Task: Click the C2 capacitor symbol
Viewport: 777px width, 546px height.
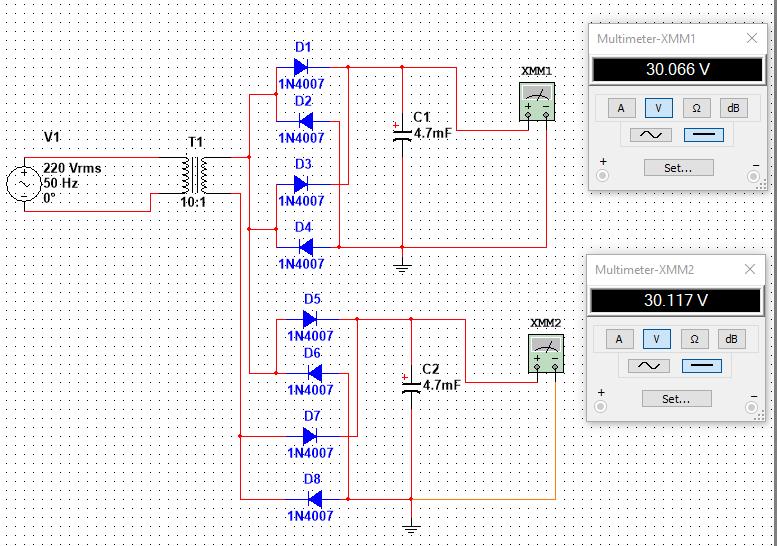Action: pyautogui.click(x=411, y=385)
